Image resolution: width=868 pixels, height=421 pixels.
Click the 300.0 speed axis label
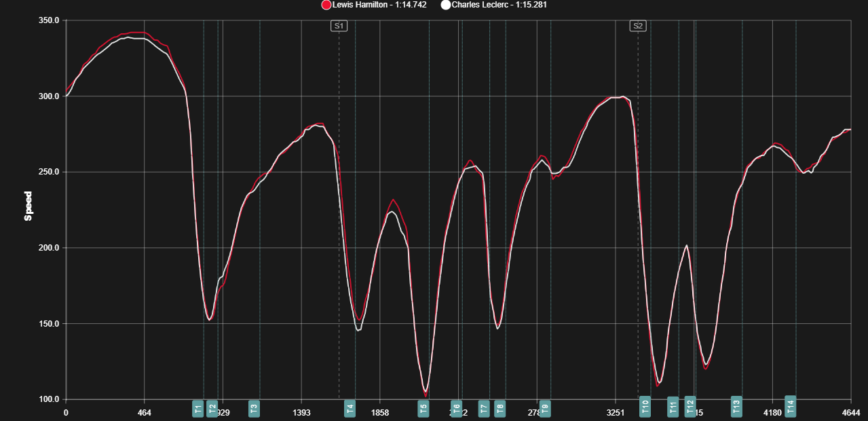click(50, 96)
